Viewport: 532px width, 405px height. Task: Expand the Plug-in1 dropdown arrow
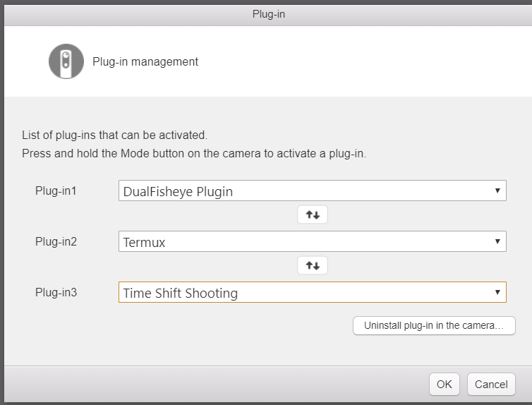[497, 191]
